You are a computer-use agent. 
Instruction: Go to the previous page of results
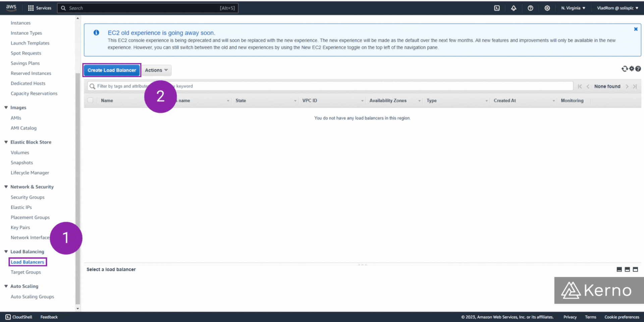pos(588,87)
